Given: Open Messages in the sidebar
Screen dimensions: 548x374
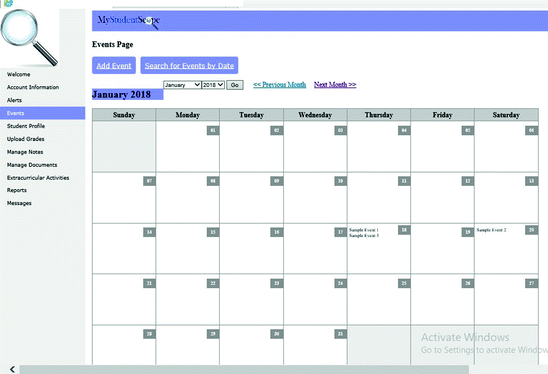Looking at the screenshot, I should tap(19, 203).
